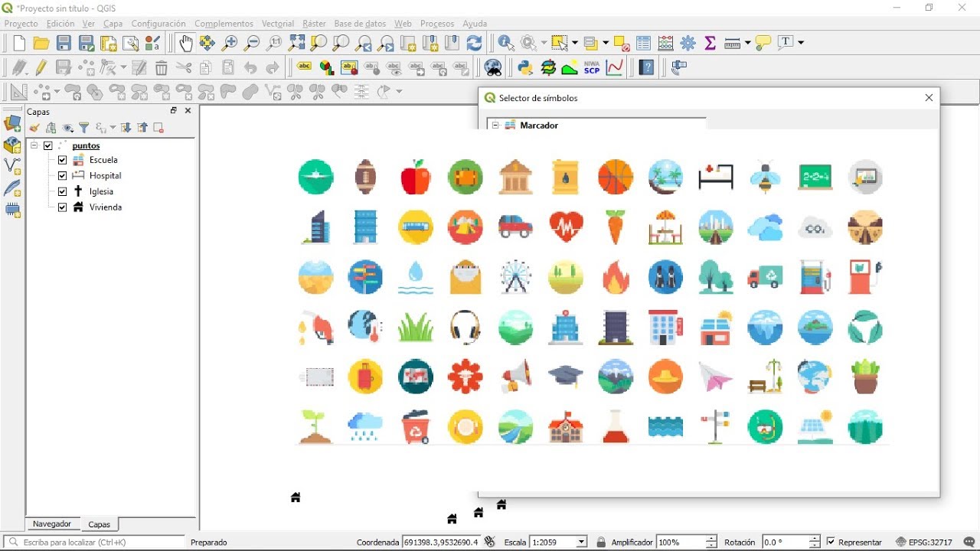Choose the fire flame symbol
Image resolution: width=980 pixels, height=551 pixels.
616,277
